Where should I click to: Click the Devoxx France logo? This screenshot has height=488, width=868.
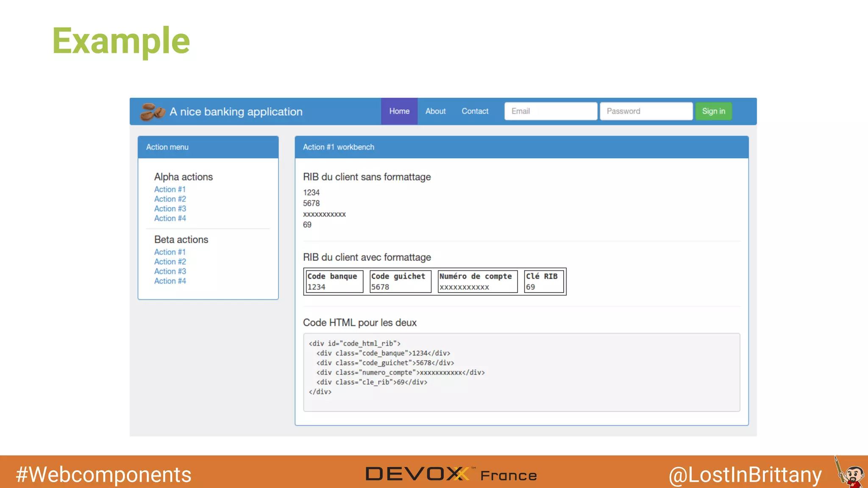[x=451, y=474]
